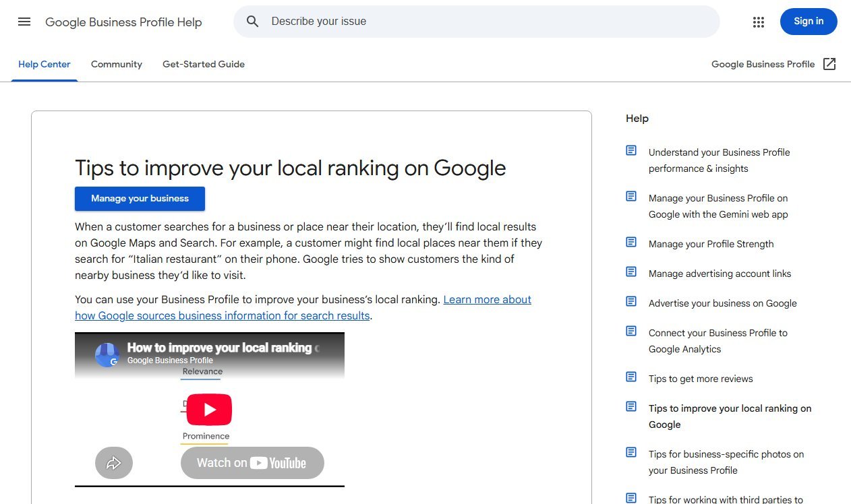Open the Community tab
This screenshot has width=851, height=504.
117,65
